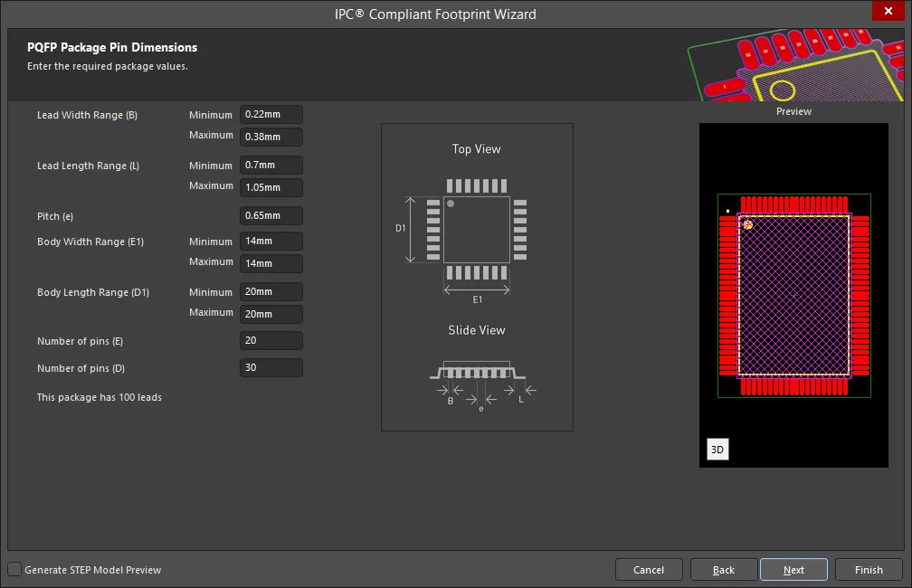Click the 'Number of pins (D)' label
The height and width of the screenshot is (588, 912).
tap(81, 368)
